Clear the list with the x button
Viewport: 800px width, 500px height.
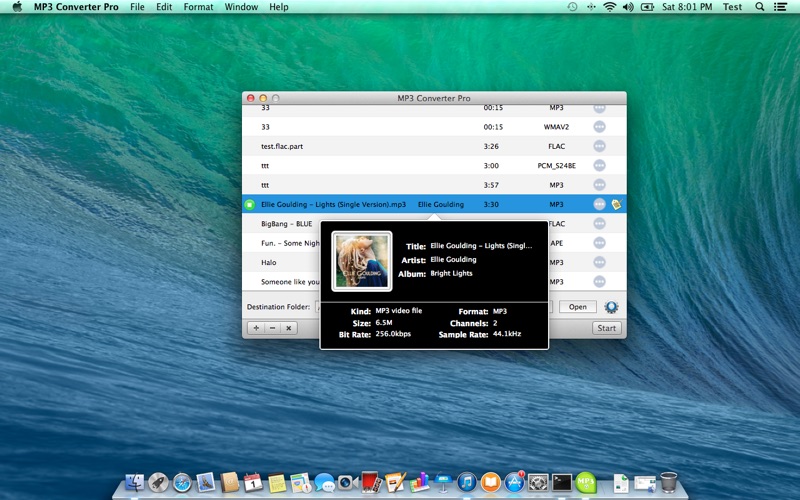pos(288,328)
